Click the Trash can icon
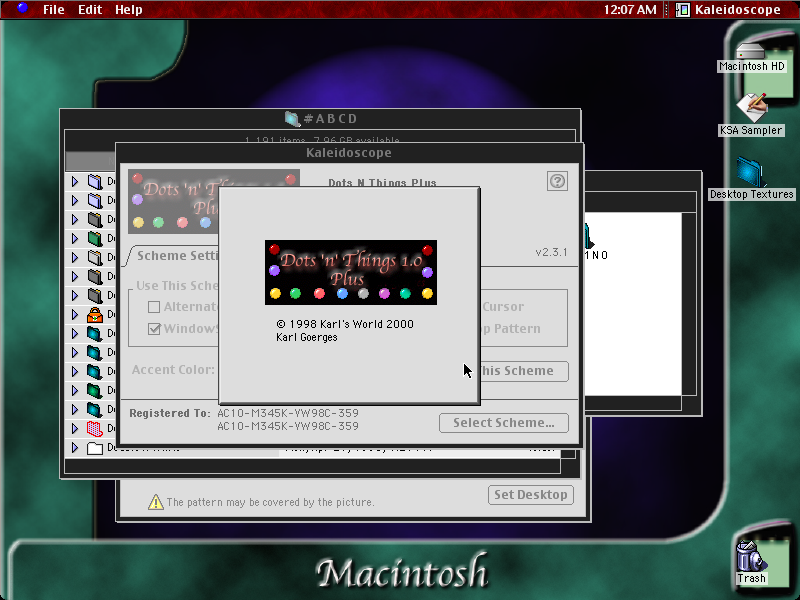The image size is (800, 600). pyautogui.click(x=751, y=556)
